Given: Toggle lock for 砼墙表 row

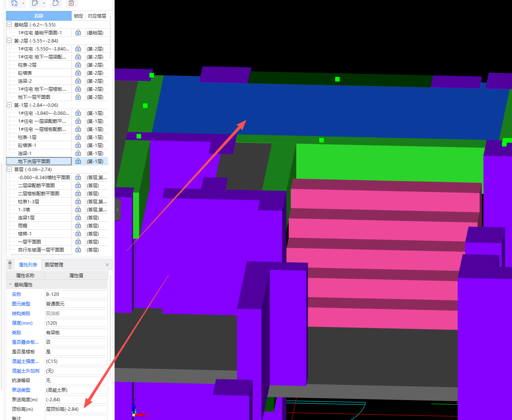Looking at the screenshot, I should (x=78, y=73).
